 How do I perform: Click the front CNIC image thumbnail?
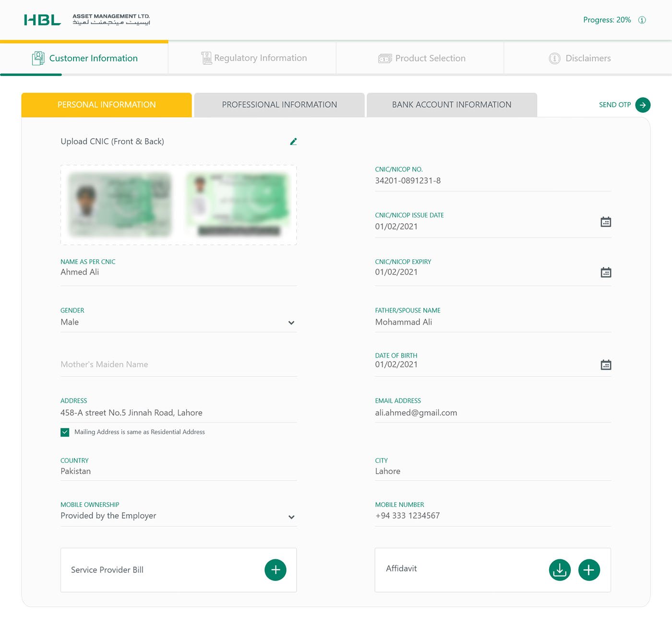pos(120,205)
